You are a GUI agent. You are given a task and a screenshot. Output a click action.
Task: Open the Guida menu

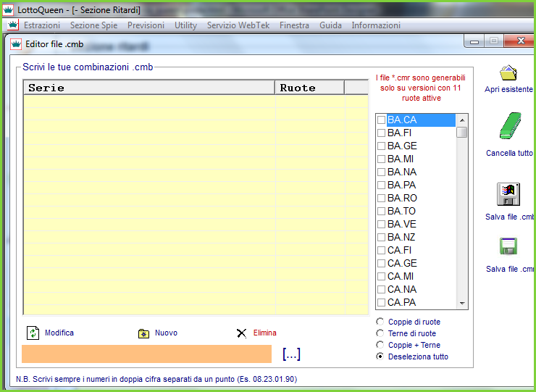click(x=330, y=25)
